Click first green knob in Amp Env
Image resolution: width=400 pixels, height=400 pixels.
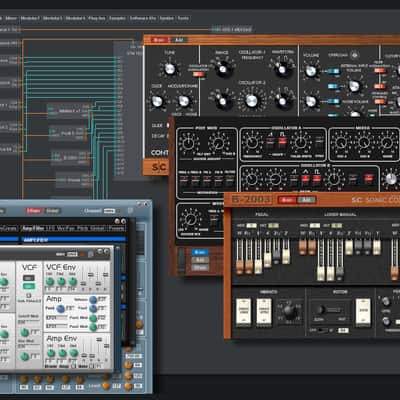51,353
